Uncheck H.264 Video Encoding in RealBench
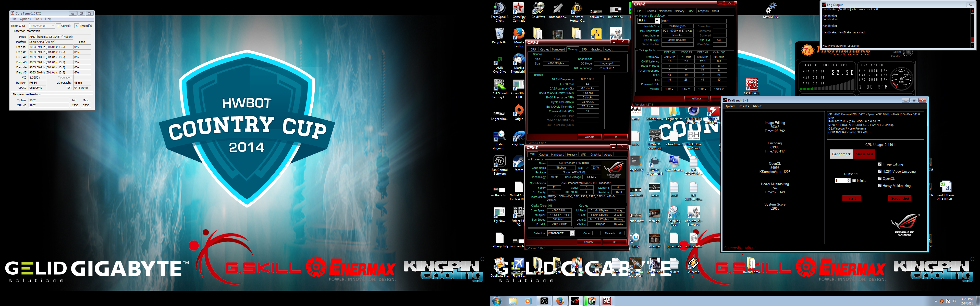The height and width of the screenshot is (306, 980). (x=879, y=171)
